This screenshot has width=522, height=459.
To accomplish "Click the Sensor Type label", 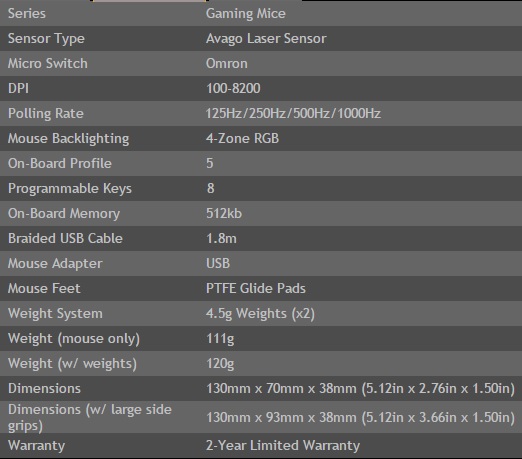I will click(x=46, y=39).
